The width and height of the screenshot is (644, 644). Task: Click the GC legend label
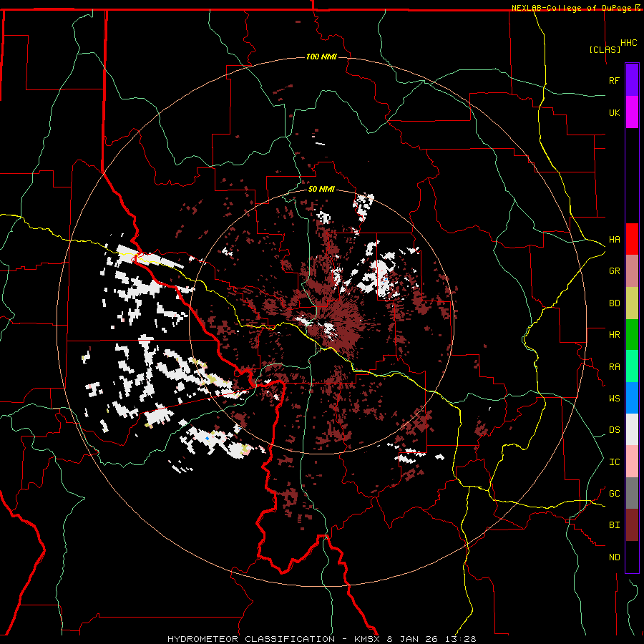(614, 494)
